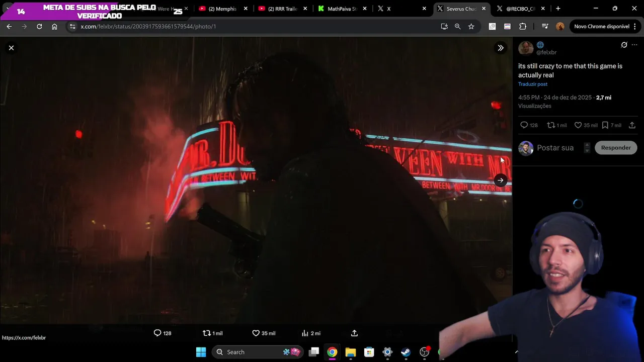Open reply icon below the photo
Viewport: 644px width, 362px height.
[x=157, y=333]
